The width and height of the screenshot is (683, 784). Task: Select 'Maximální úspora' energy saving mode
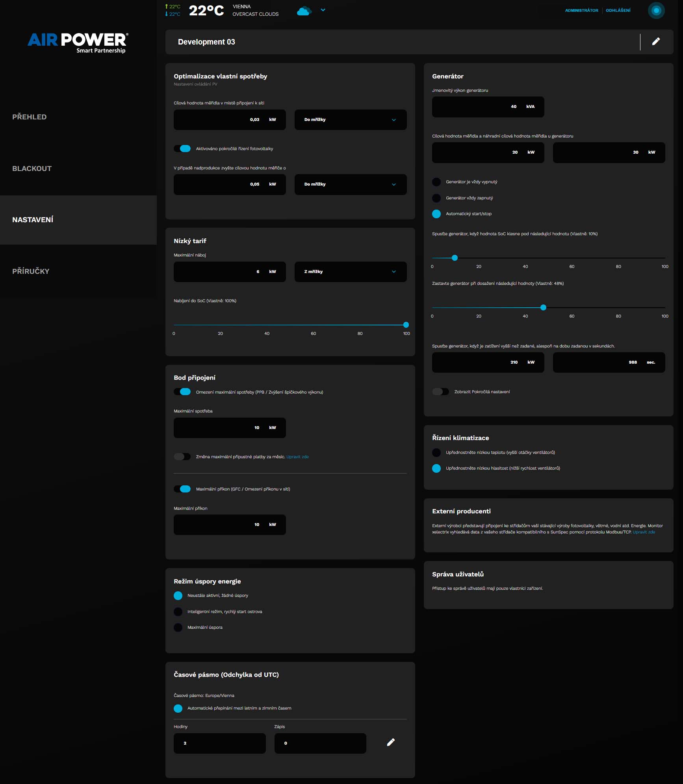pos(178,628)
